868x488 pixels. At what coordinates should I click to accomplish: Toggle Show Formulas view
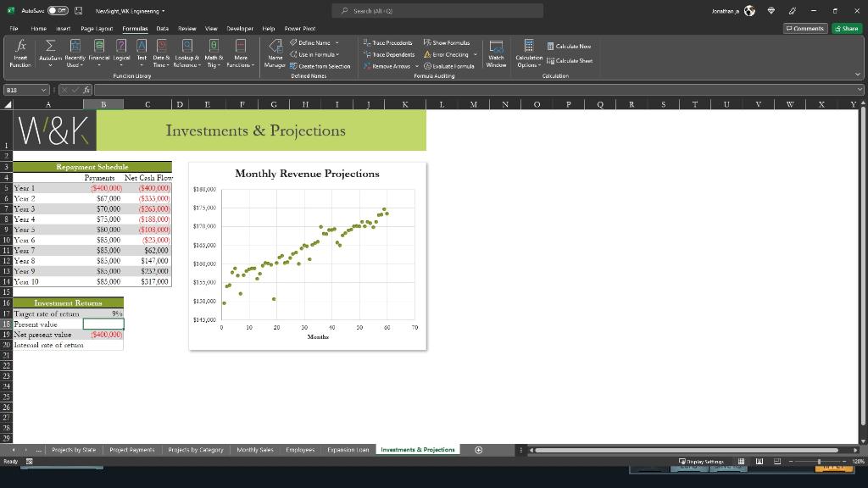(447, 42)
